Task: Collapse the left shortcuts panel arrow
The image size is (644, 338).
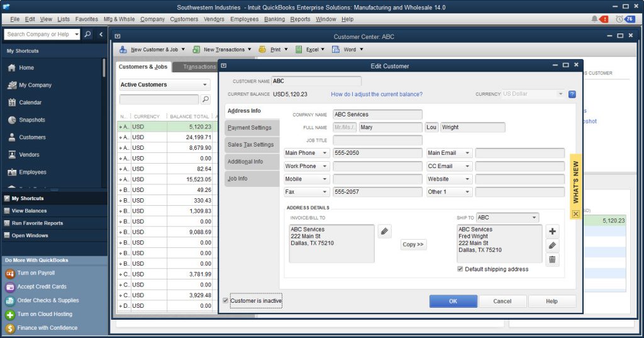Action: coord(101,34)
